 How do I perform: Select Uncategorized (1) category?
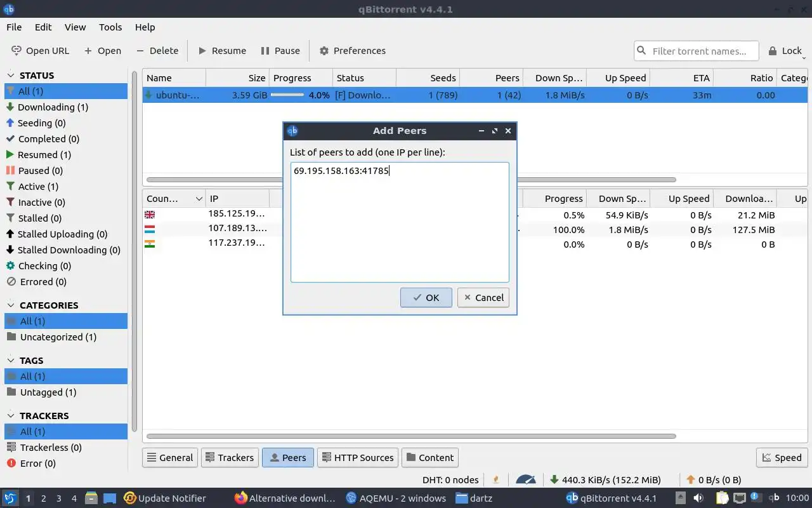point(66,337)
